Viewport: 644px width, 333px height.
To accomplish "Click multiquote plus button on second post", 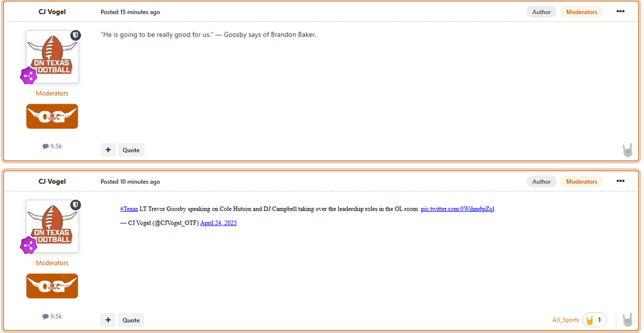I will pyautogui.click(x=108, y=319).
